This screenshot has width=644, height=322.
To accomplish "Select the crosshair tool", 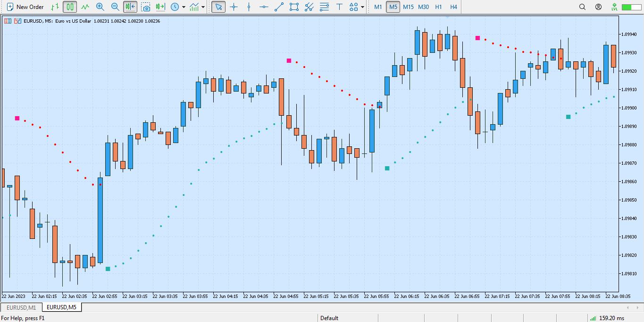I will tap(234, 7).
